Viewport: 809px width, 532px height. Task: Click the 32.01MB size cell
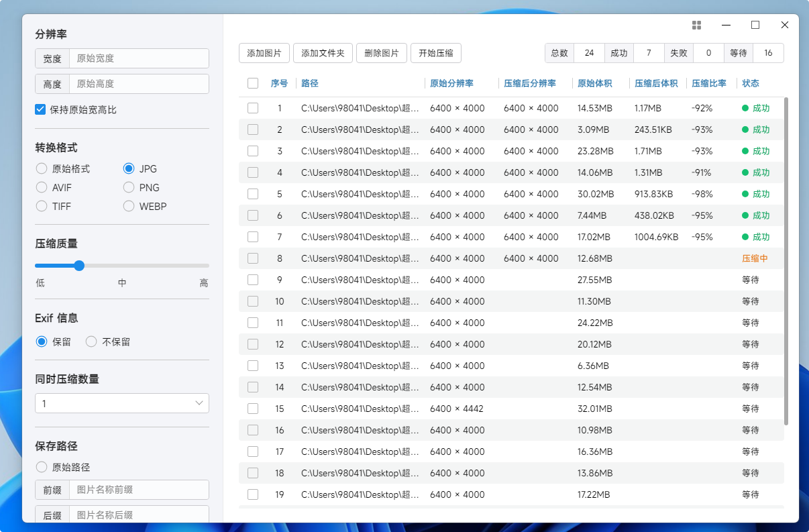point(595,409)
